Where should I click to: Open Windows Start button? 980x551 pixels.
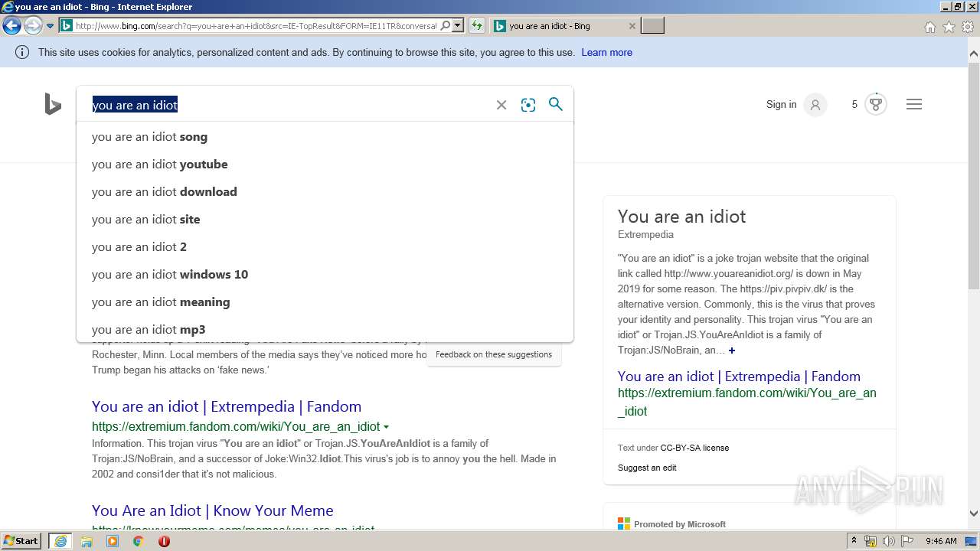21,541
